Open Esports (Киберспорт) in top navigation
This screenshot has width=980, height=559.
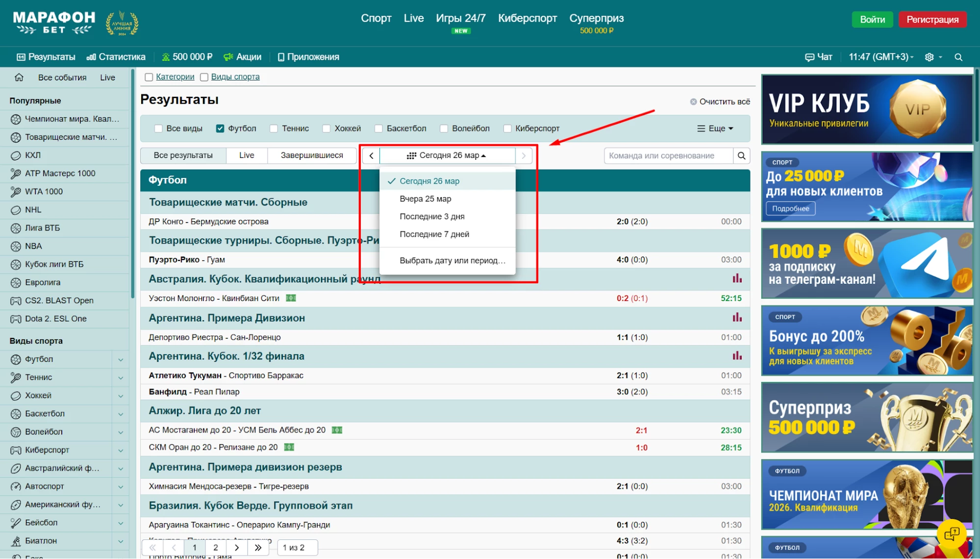(527, 18)
